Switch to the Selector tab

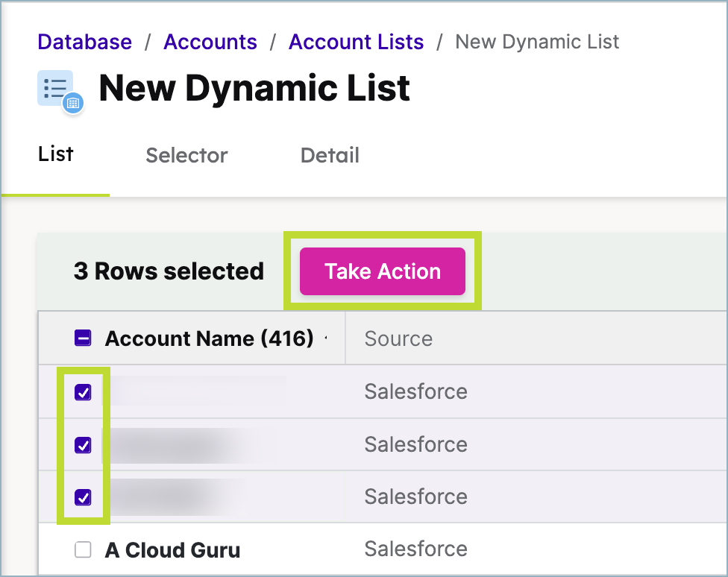tap(186, 156)
